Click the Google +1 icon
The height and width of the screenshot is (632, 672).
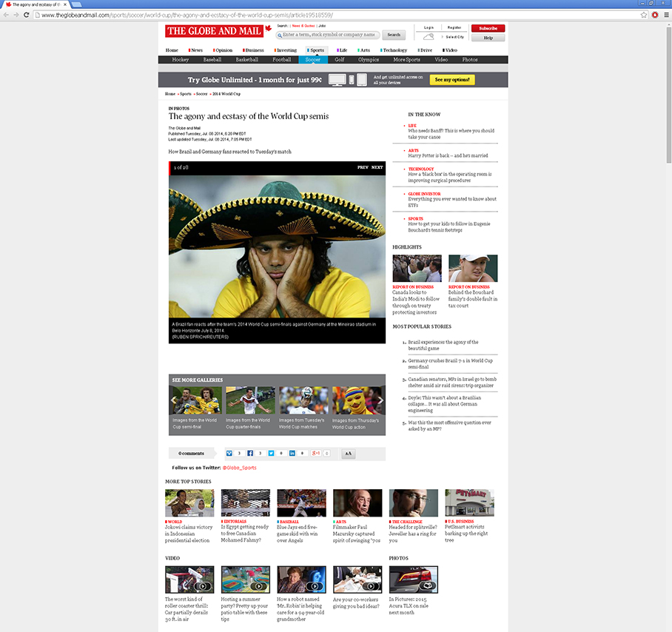[x=316, y=454]
